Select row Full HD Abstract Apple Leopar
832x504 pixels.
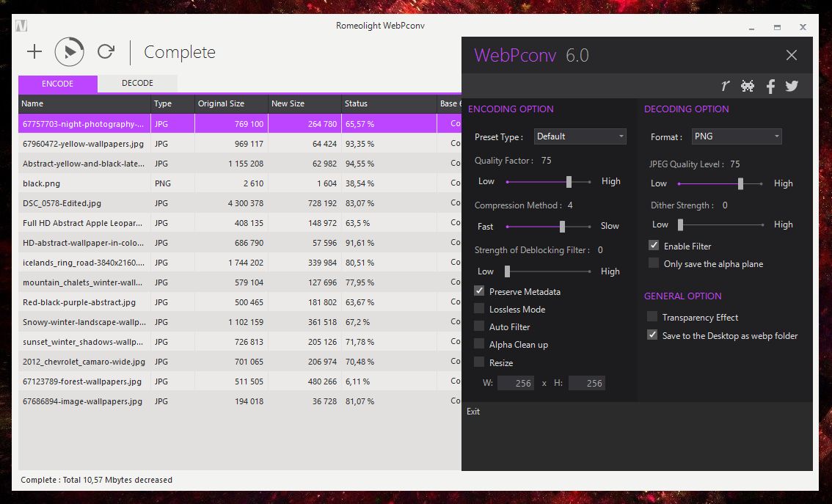pos(240,223)
